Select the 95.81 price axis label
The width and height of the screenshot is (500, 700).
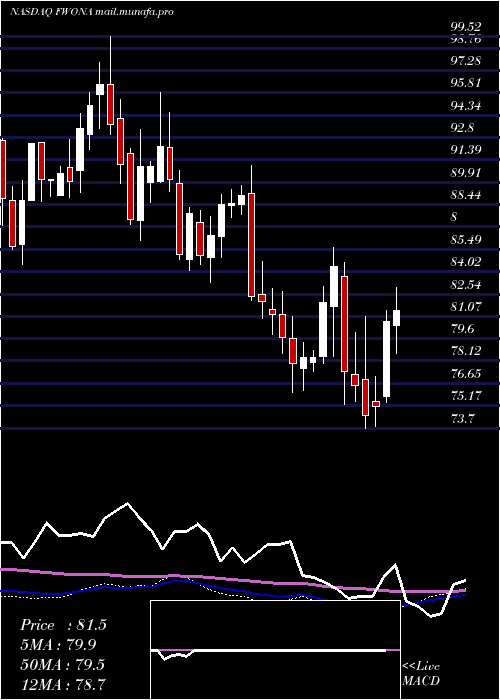pos(466,83)
